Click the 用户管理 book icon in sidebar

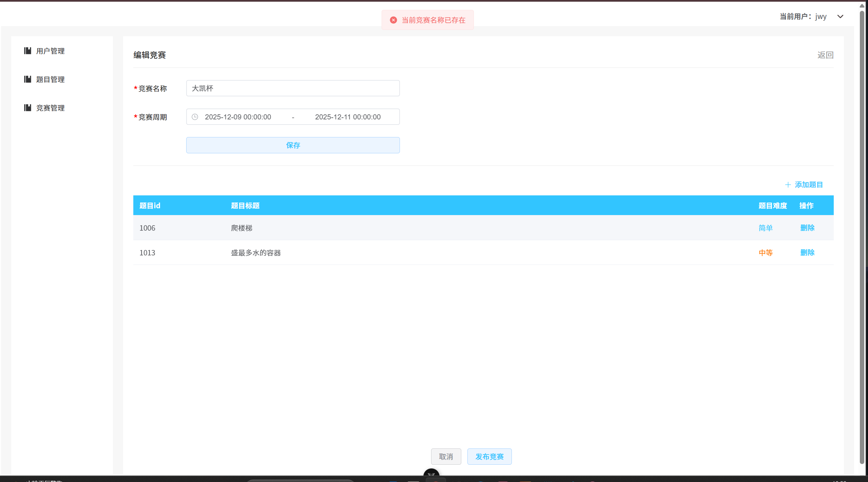click(28, 51)
